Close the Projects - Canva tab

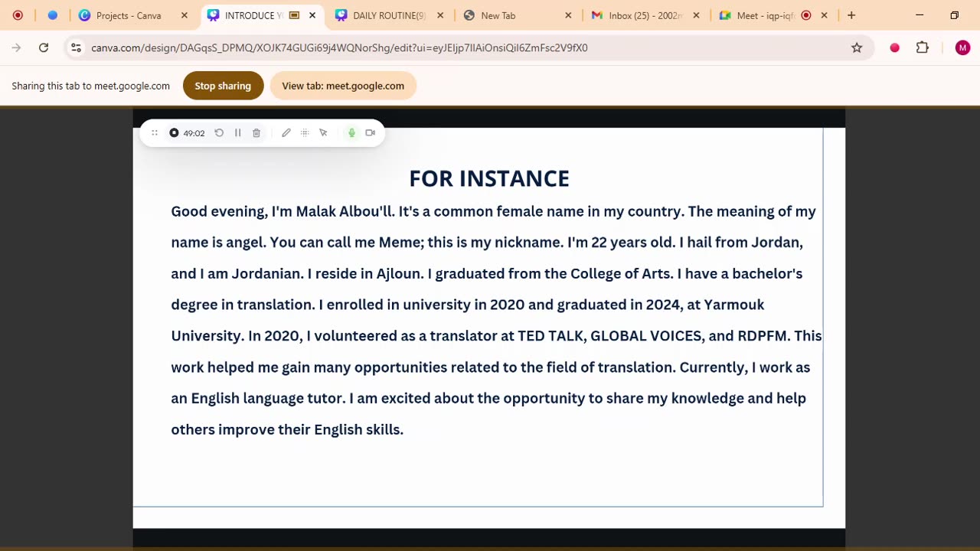point(185,15)
